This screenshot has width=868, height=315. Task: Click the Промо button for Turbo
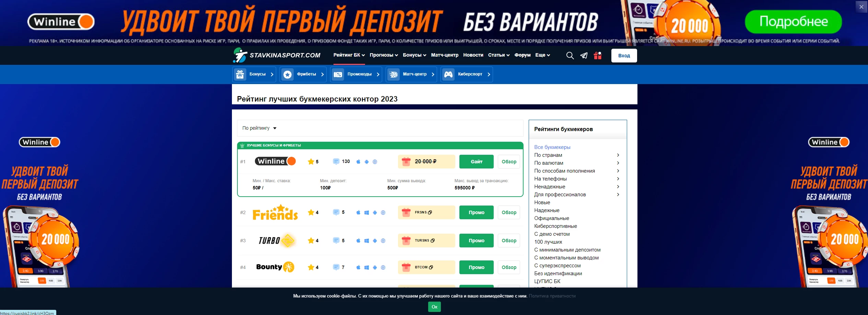[477, 241]
